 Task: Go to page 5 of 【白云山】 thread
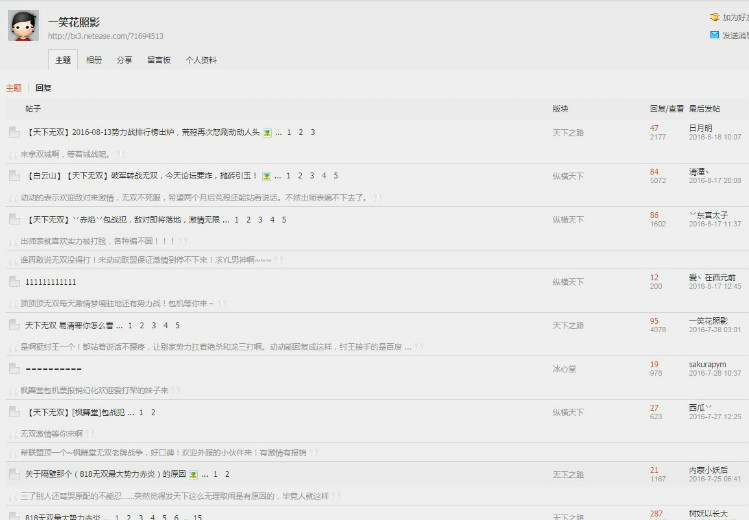(x=336, y=176)
